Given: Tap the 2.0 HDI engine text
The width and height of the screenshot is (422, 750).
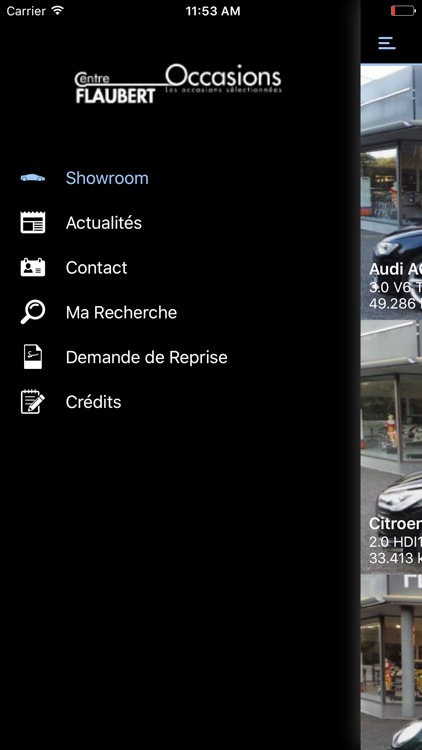Looking at the screenshot, I should (395, 541).
